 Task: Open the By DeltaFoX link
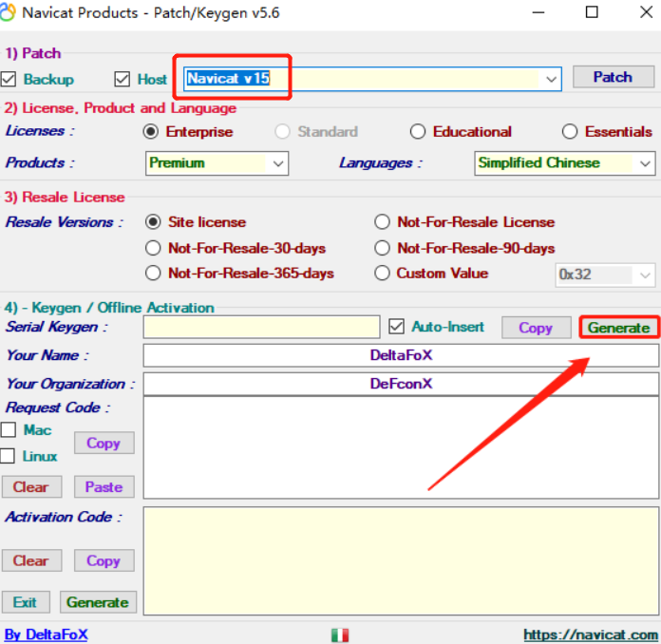tap(46, 635)
